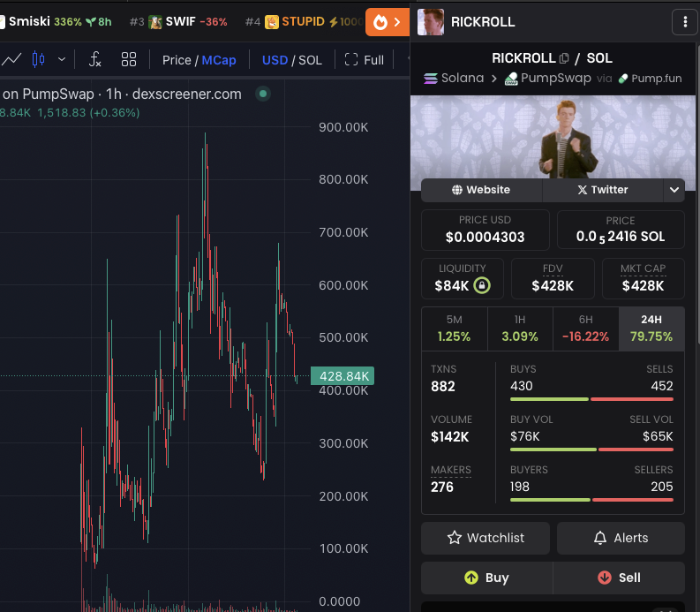The image size is (700, 612).
Task: Click the buyers versus sellers ratio bar
Action: pyautogui.click(x=591, y=500)
